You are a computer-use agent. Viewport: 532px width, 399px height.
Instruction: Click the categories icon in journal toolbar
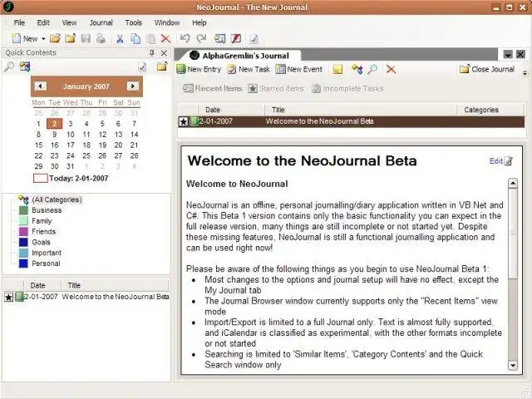[357, 69]
